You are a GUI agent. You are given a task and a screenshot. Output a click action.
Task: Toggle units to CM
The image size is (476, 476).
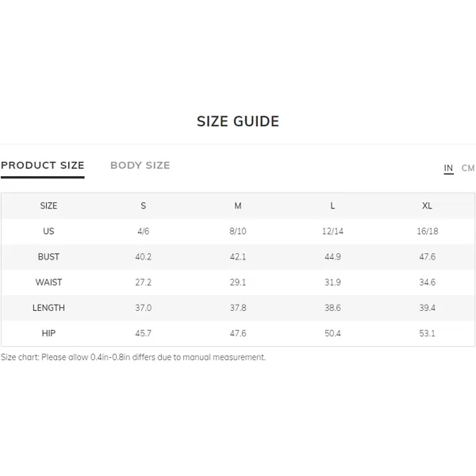468,168
